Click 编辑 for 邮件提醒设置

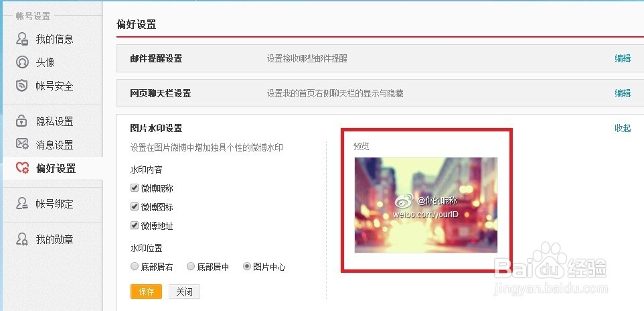coord(623,58)
